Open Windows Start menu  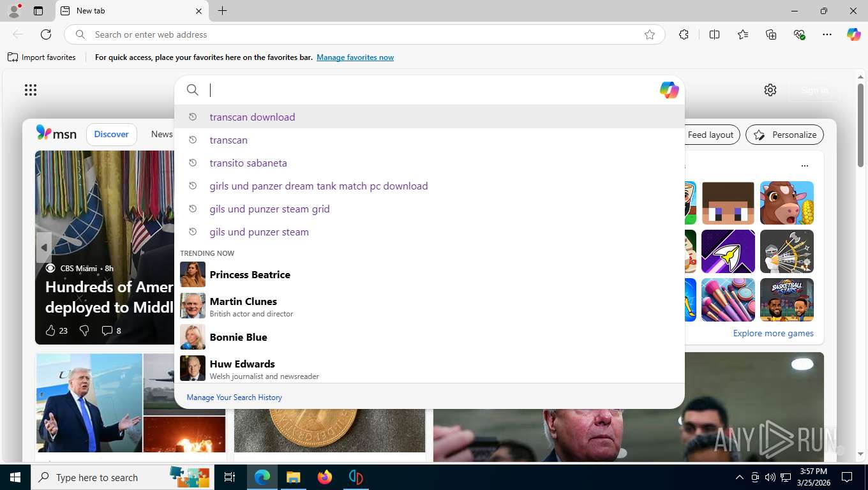point(15,477)
